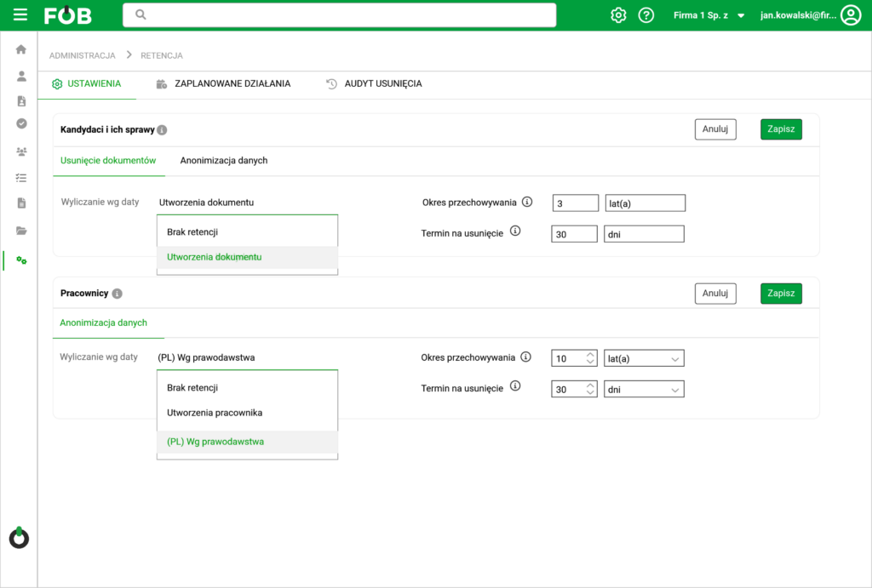
Task: Open employees dni unit dropdown
Action: (644, 390)
